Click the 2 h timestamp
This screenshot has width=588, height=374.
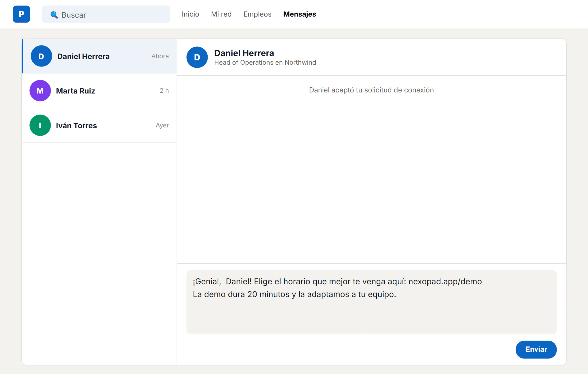(164, 91)
